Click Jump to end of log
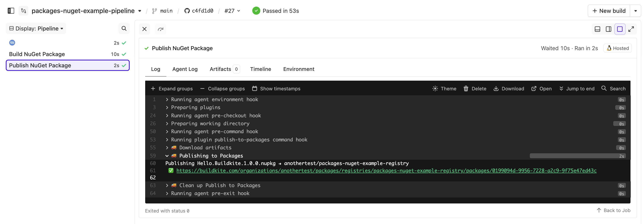The image size is (644, 224). point(577,89)
